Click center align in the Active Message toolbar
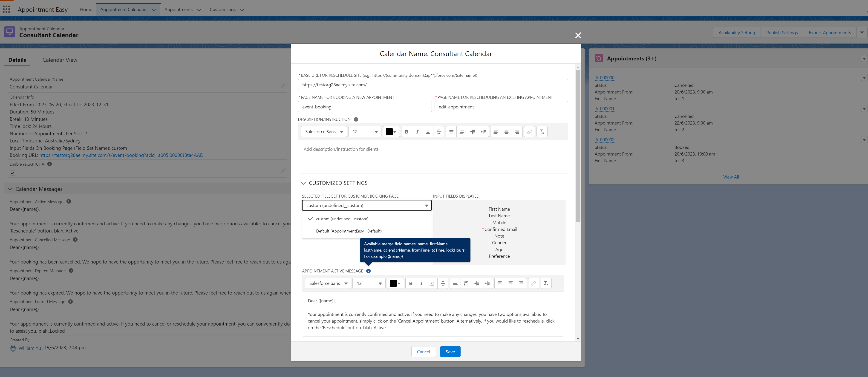The height and width of the screenshot is (377, 868). click(510, 283)
